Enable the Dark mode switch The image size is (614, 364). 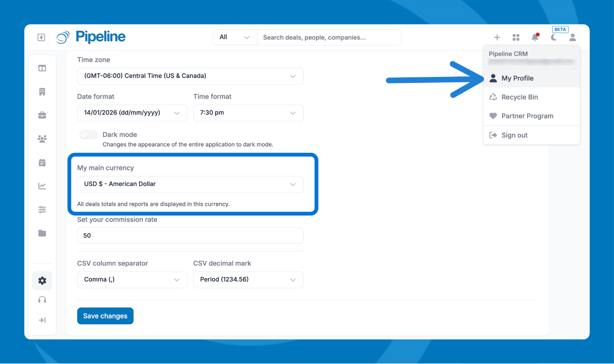[x=89, y=135]
